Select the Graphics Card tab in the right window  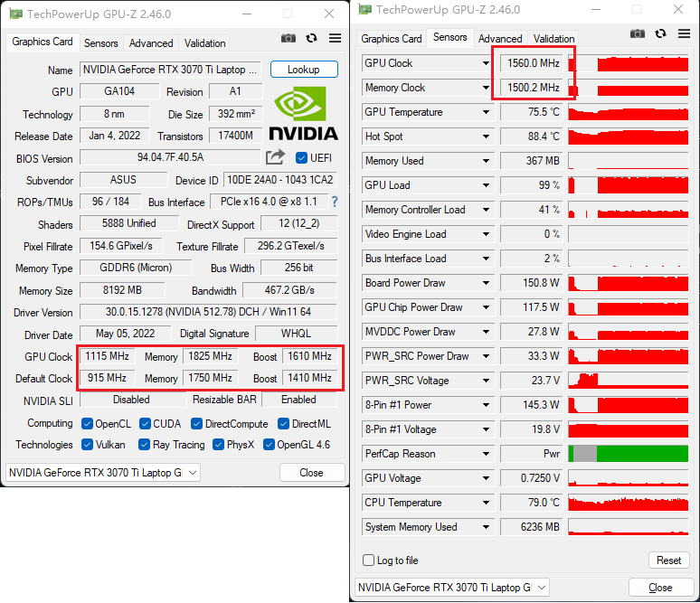(391, 39)
